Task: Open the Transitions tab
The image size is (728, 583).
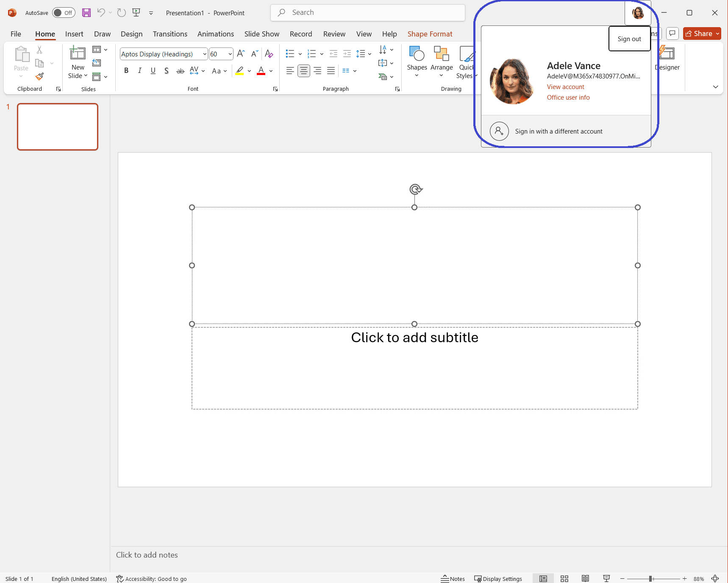Action: 170,34
